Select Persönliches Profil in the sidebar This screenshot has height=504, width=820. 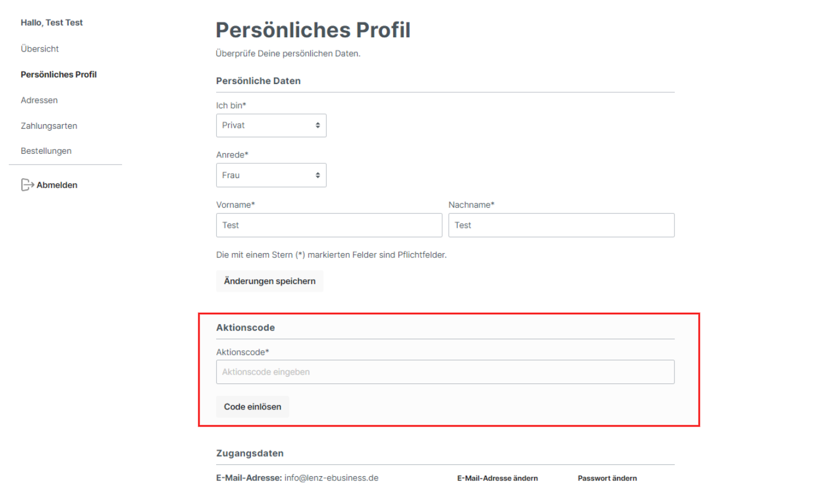(x=59, y=75)
